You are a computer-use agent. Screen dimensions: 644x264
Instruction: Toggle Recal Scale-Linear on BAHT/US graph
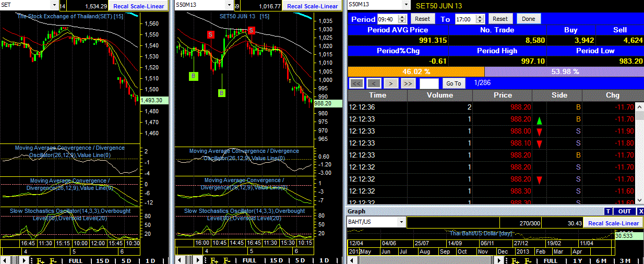[613, 223]
